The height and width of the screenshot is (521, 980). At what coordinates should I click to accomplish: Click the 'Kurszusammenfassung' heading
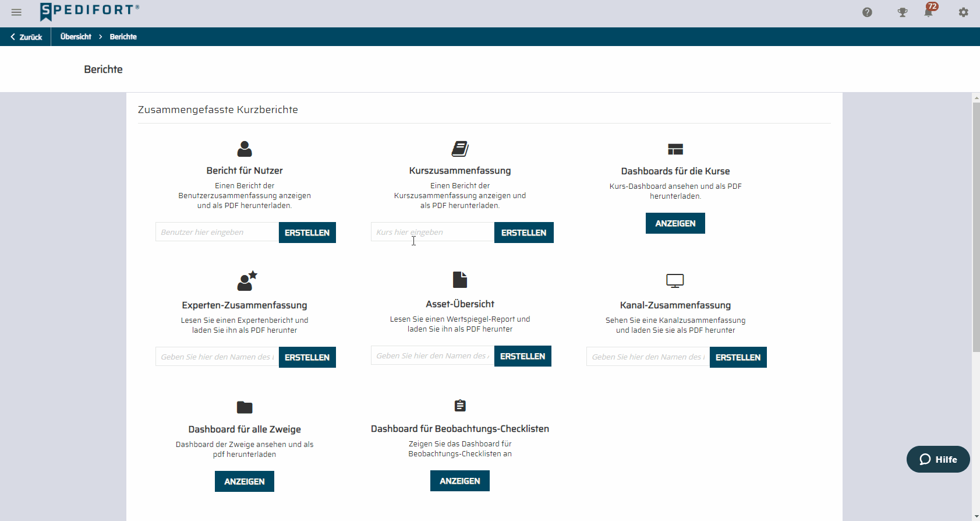460,171
